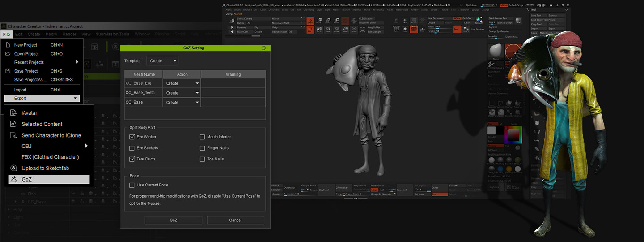Screen dimensions: 644x242
Task: Select the Draw mode icon in ZBrush
Action: [x=310, y=21]
